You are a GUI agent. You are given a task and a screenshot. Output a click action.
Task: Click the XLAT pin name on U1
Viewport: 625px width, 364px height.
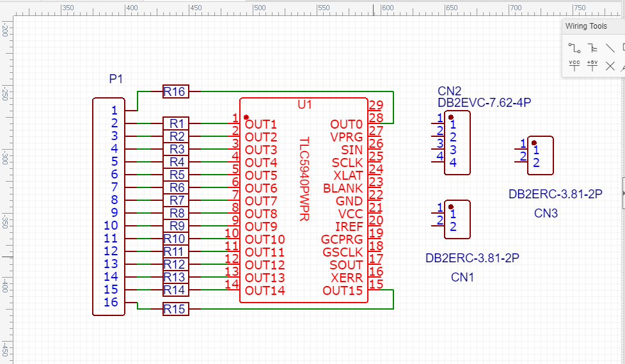[348, 175]
